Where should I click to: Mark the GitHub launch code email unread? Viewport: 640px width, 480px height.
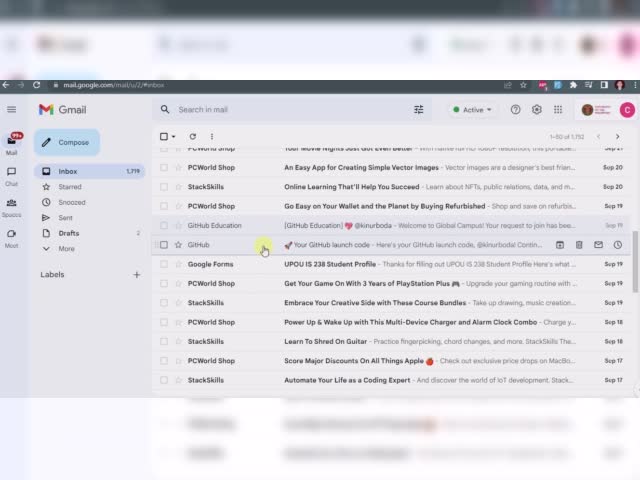point(598,245)
